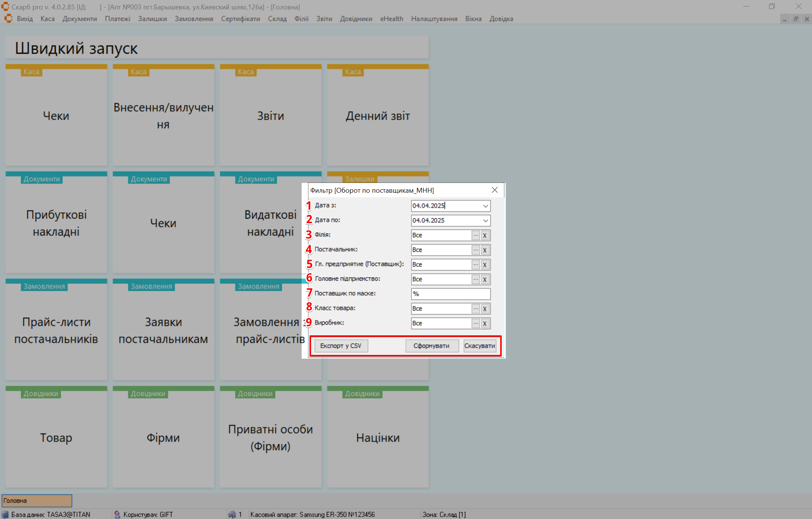812x519 pixels.
Task: Open the lookup for the Виробник field
Action: [475, 323]
